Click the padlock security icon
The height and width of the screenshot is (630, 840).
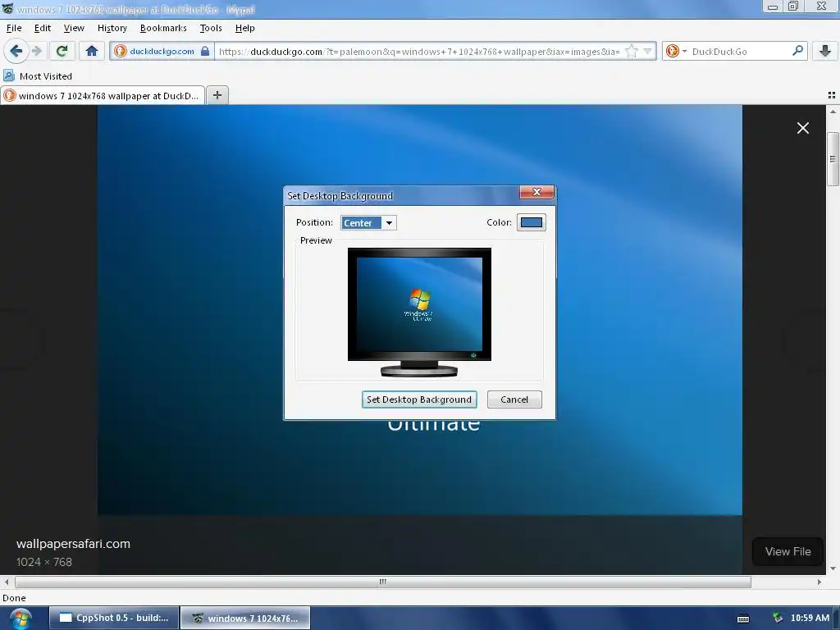pyautogui.click(x=205, y=51)
